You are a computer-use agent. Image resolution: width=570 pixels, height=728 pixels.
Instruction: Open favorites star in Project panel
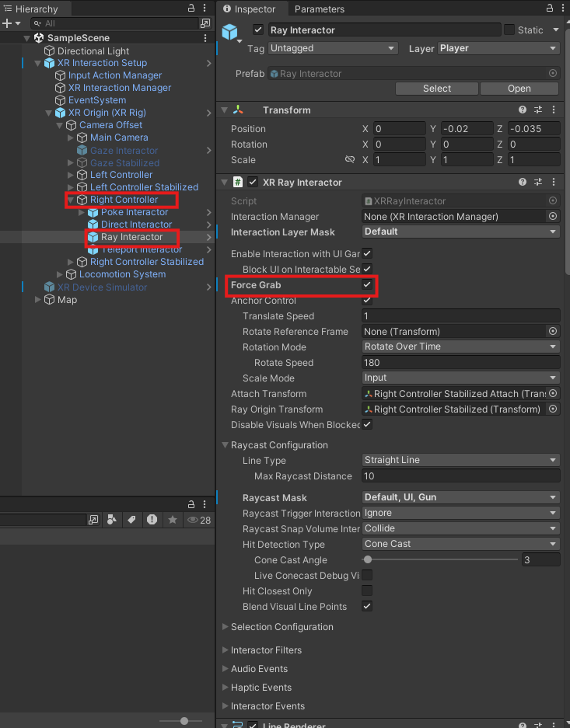point(173,520)
